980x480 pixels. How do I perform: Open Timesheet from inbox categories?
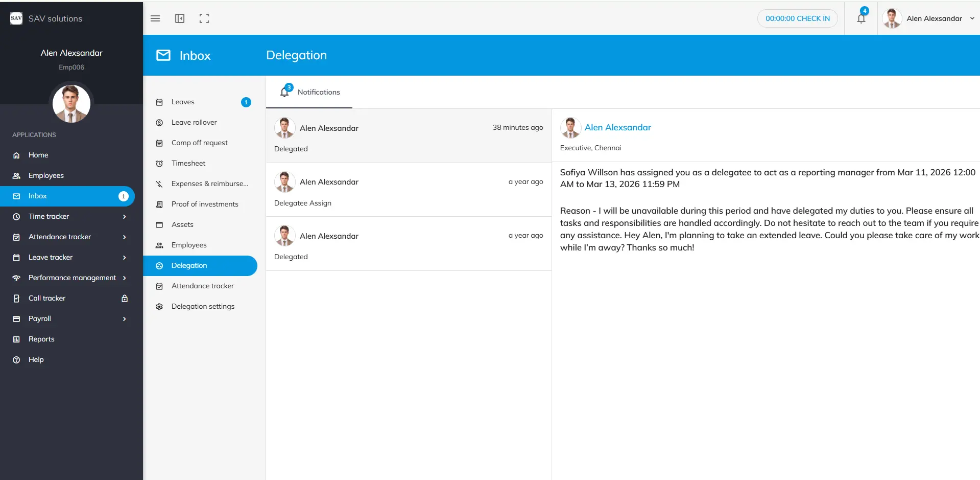[x=188, y=164]
